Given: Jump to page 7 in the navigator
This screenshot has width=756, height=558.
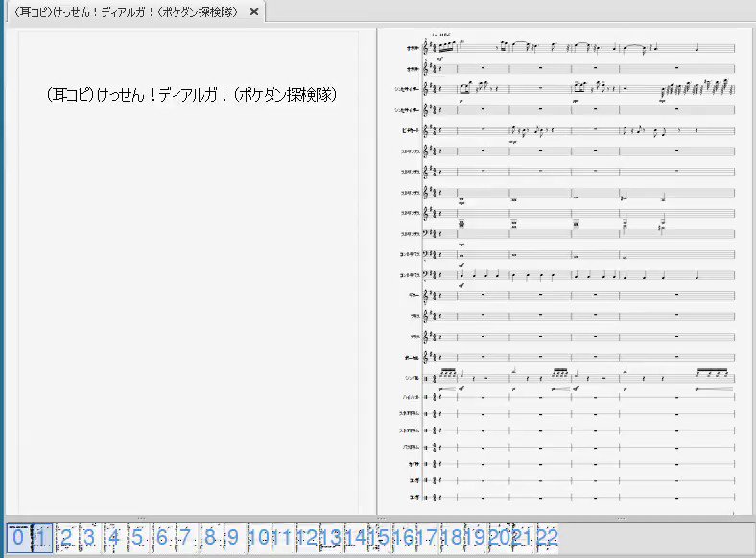Looking at the screenshot, I should (x=186, y=537).
